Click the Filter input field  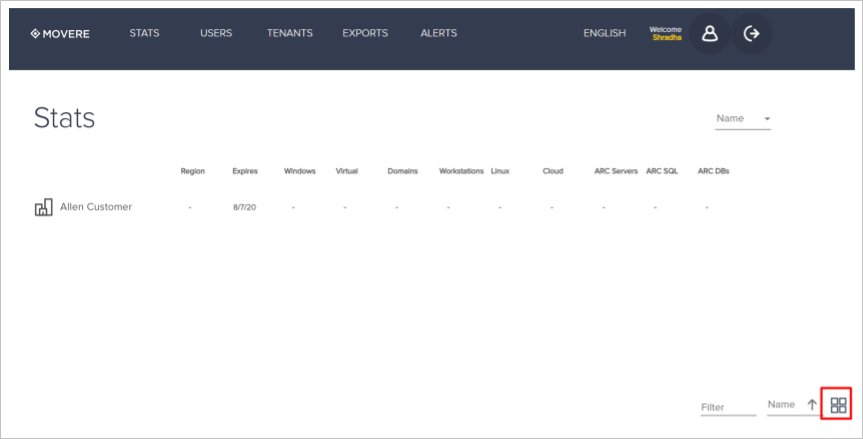click(728, 407)
